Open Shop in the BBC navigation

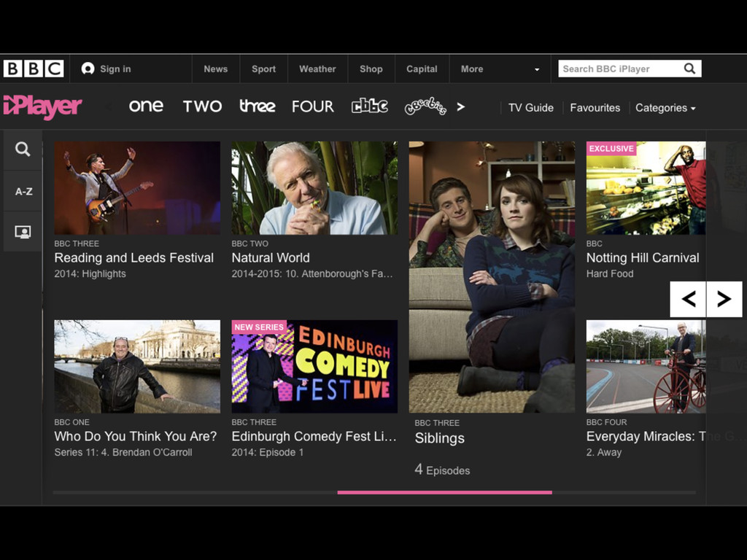(371, 69)
